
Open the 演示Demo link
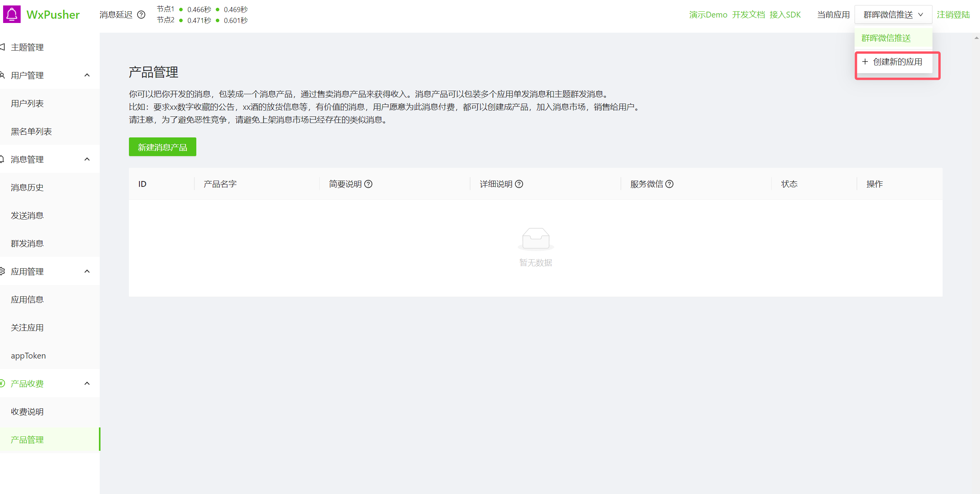(708, 15)
